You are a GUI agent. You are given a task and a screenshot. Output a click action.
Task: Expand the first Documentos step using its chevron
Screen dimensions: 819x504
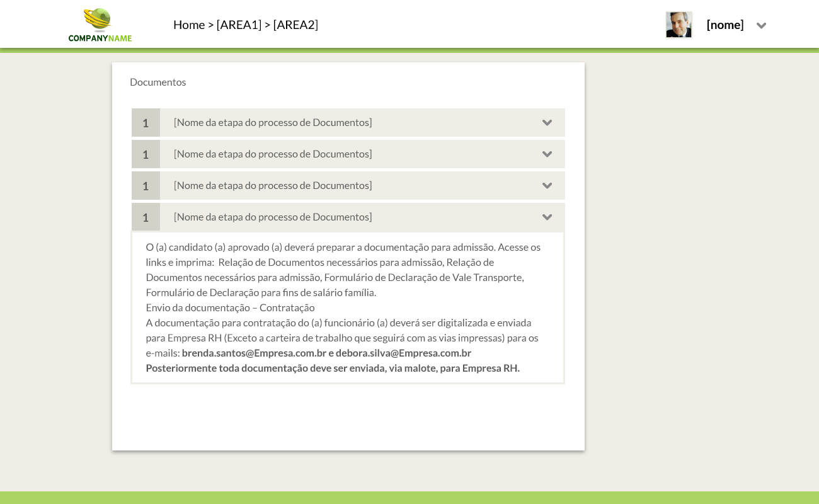point(547,123)
